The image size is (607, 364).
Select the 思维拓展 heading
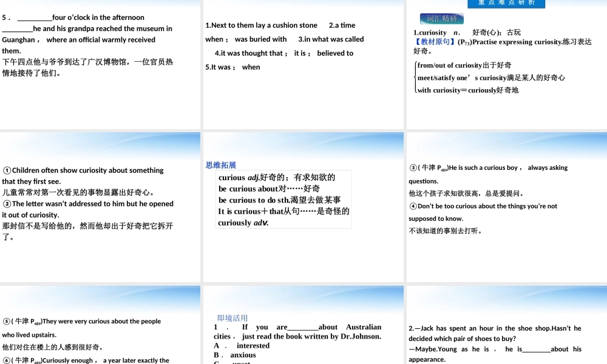point(221,165)
